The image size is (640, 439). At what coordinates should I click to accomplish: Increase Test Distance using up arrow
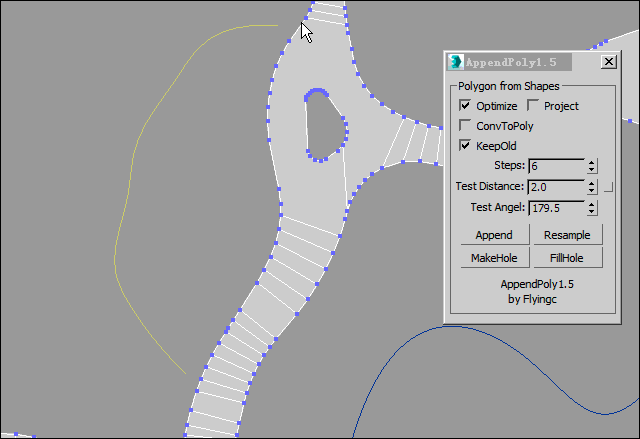click(x=591, y=184)
